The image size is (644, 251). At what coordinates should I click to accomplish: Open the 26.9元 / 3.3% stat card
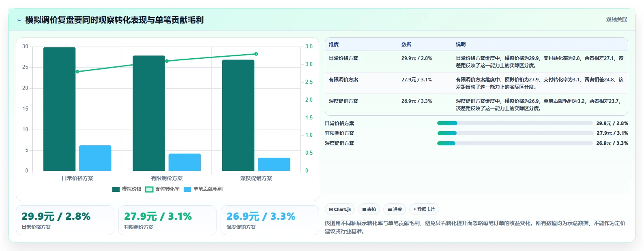tap(270, 220)
